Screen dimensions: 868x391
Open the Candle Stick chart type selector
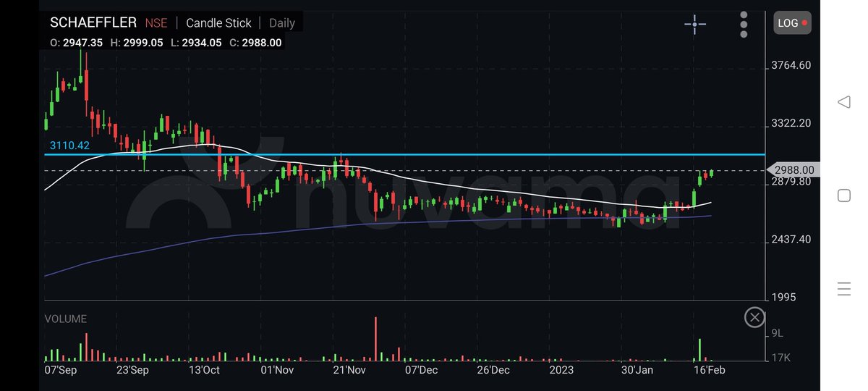(x=219, y=22)
